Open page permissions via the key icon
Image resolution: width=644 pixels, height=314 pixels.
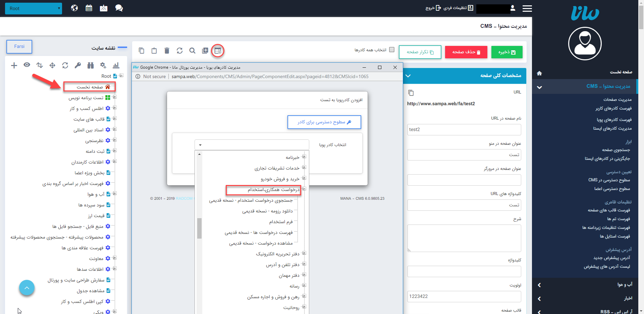[78, 65]
